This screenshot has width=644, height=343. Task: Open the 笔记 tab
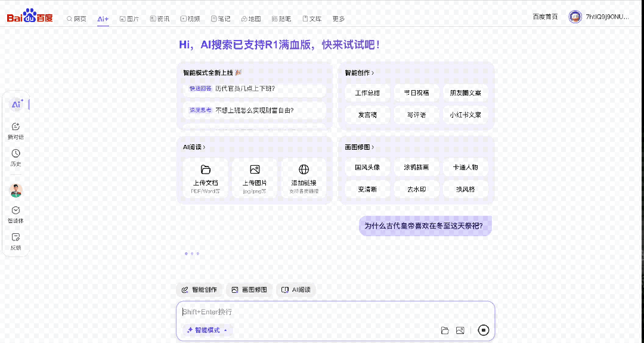[x=221, y=18]
